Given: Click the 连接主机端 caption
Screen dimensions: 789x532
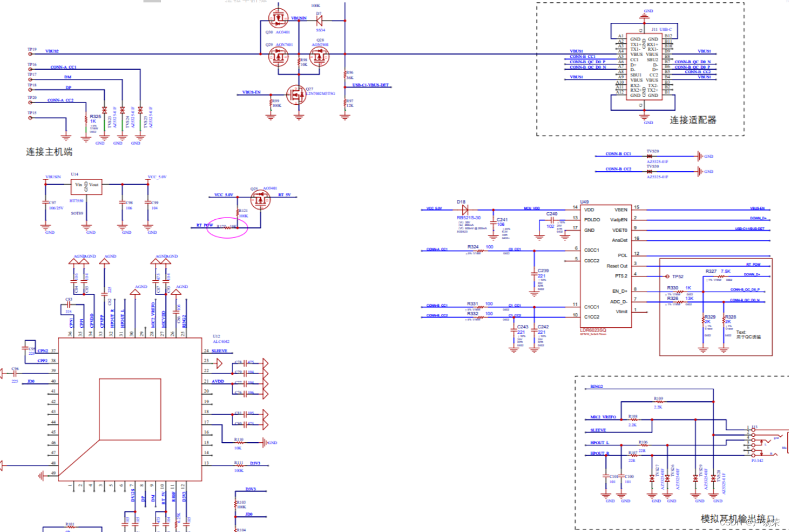Looking at the screenshot, I should click(49, 151).
